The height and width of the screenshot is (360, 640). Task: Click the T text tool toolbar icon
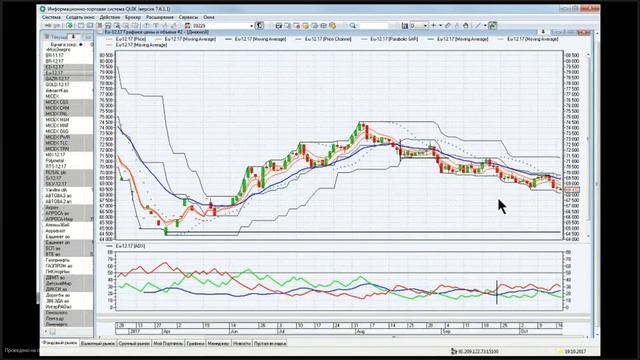coord(156,25)
